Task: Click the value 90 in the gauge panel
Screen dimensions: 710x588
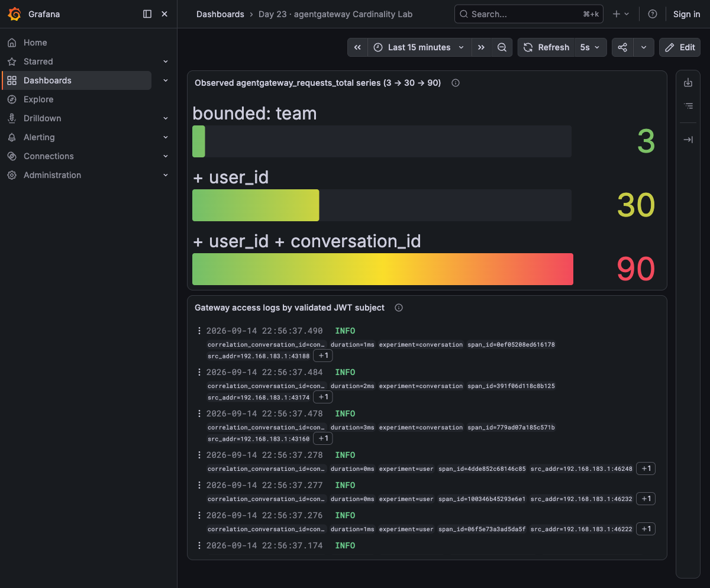Action: [635, 269]
